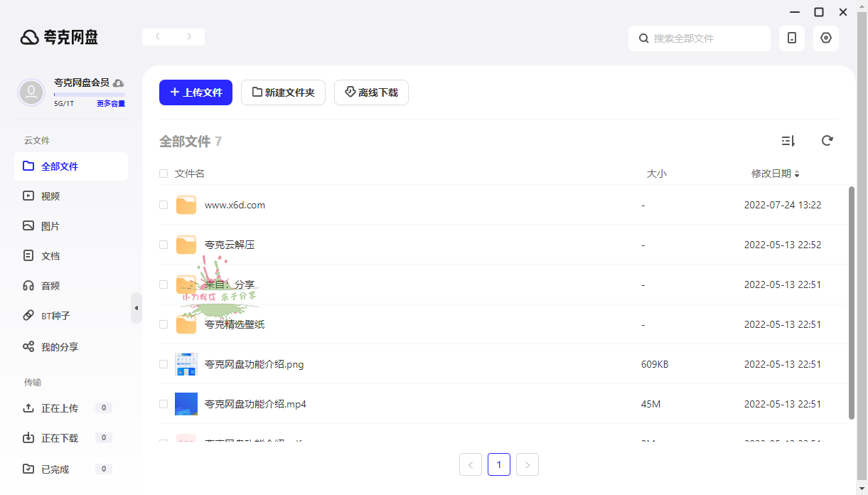This screenshot has width=868, height=495.
Task: Tick the select-all checkbox beside 文件名
Action: (164, 174)
